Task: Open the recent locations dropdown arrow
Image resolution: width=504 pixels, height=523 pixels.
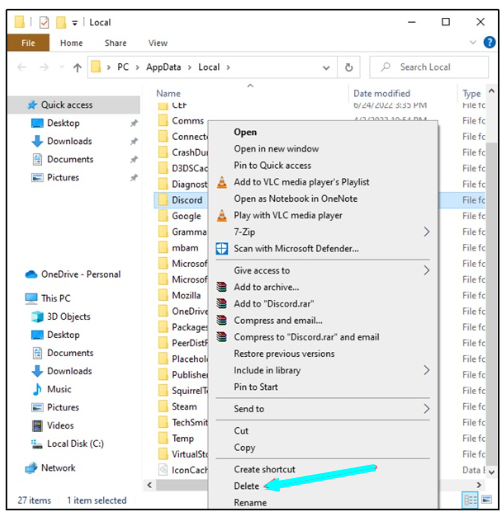Action: (62, 67)
